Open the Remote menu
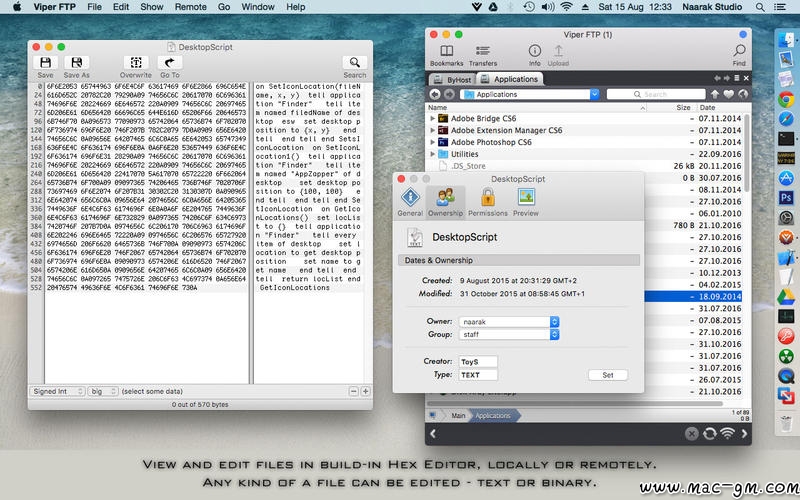The width and height of the screenshot is (800, 500). pyautogui.click(x=190, y=7)
